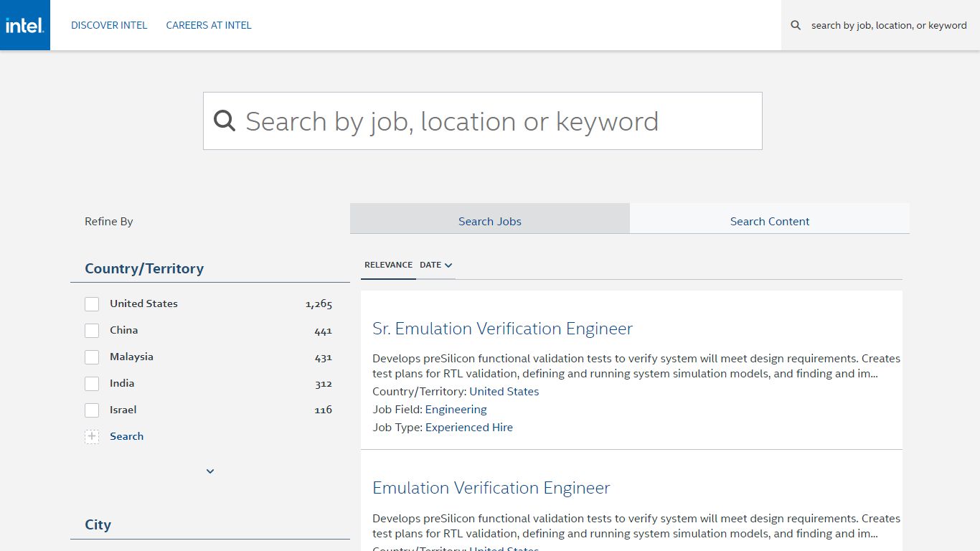The height and width of the screenshot is (551, 980).
Task: Click the large search magnifier icon
Action: (x=225, y=121)
